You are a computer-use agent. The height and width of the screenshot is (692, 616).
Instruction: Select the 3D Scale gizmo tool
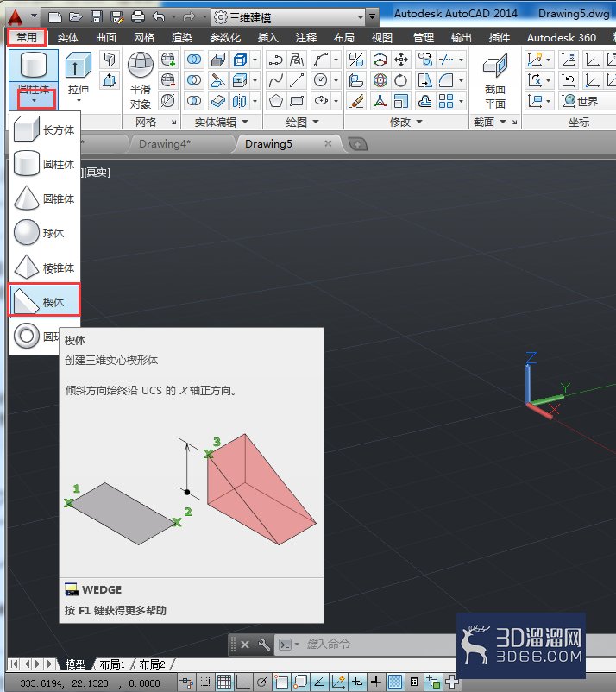point(380,101)
